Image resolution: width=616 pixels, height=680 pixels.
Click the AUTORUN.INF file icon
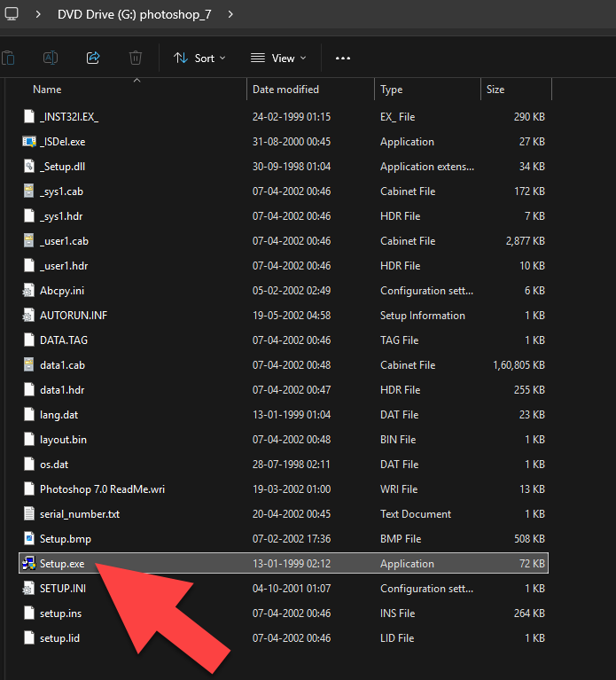coord(28,316)
